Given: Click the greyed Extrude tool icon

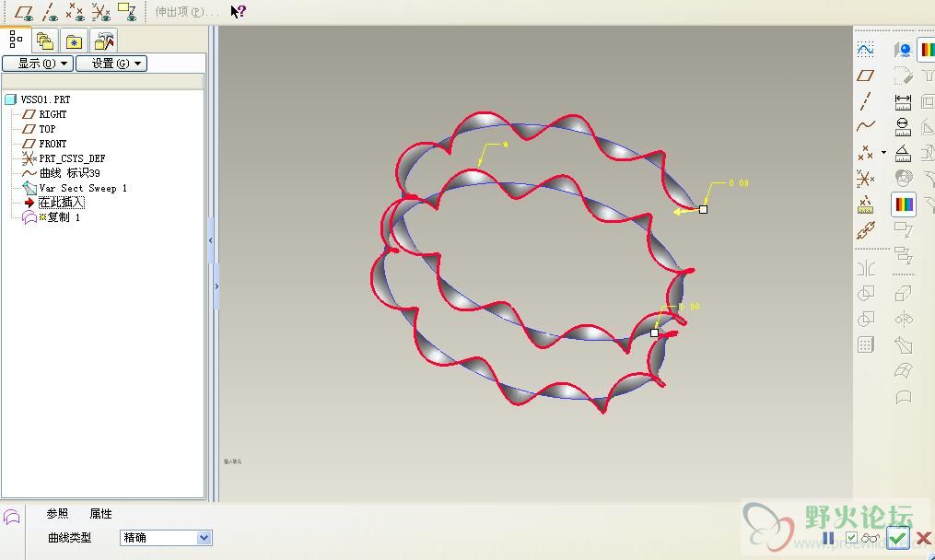Looking at the screenshot, I should 904,293.
